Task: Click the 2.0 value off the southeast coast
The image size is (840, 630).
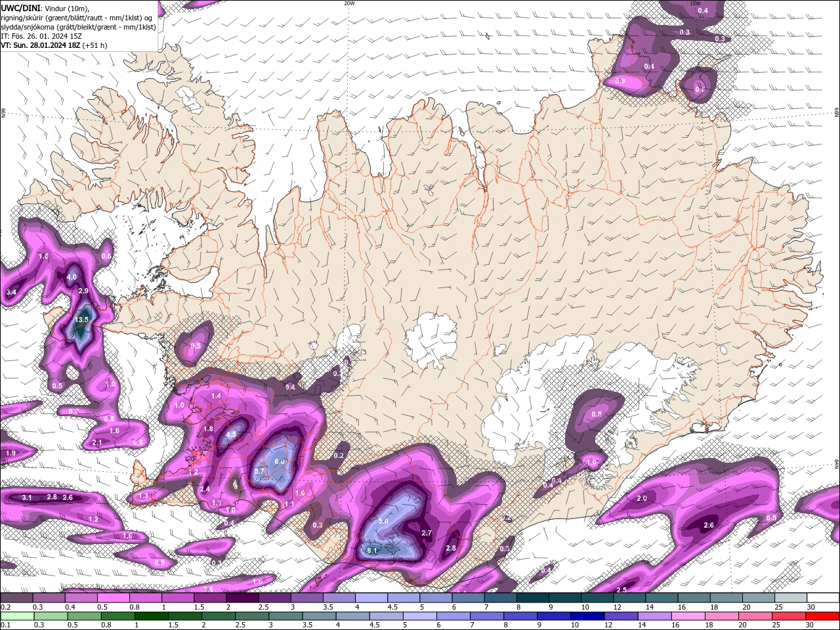Action: click(x=642, y=498)
